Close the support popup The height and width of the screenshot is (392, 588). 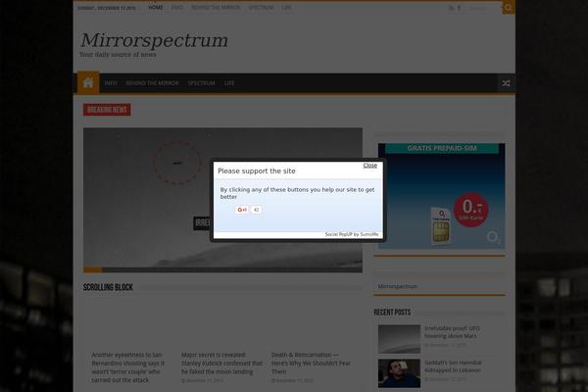point(369,166)
